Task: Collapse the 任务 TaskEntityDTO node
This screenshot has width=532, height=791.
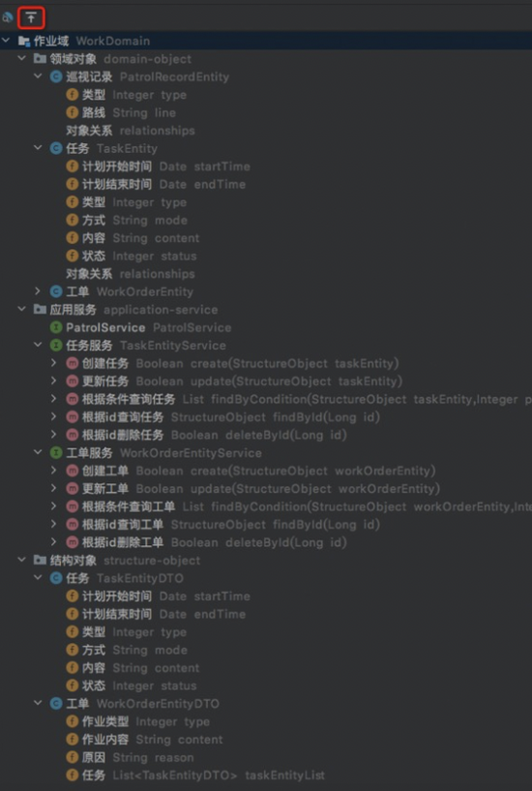Action: pyautogui.click(x=38, y=578)
